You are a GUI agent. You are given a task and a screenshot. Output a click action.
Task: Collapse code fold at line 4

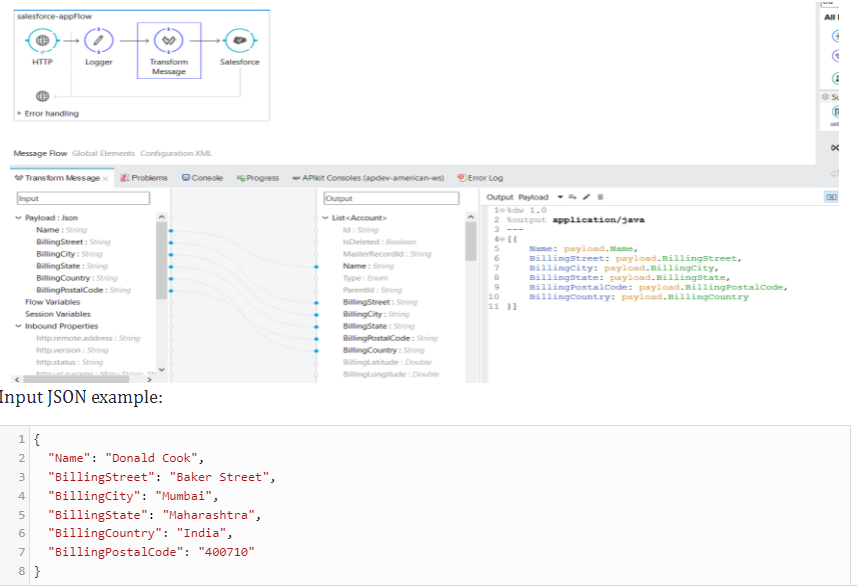pyautogui.click(x=501, y=239)
